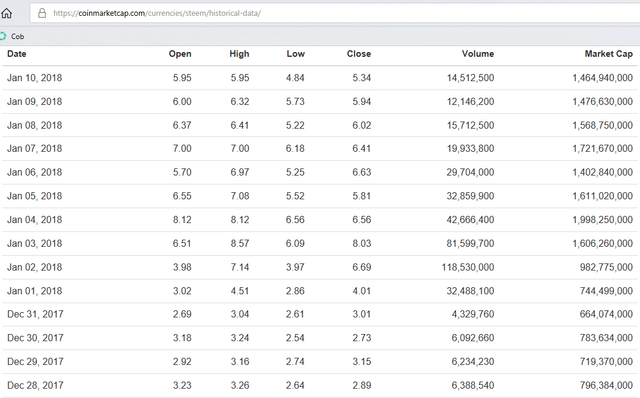Click the Jan 10 low price 4.84
The height and width of the screenshot is (398, 640).
(295, 78)
